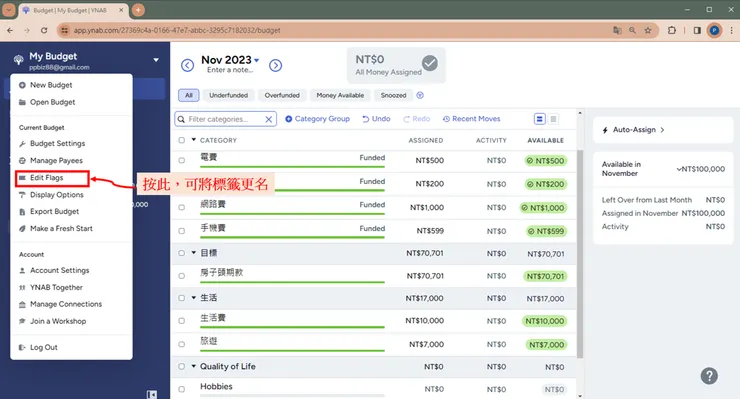Click the category list vertical scrollbar
The height and width of the screenshot is (399, 740).
pyautogui.click(x=580, y=255)
